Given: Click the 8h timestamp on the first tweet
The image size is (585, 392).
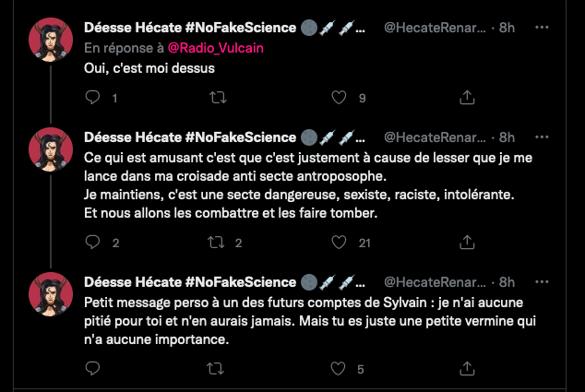Looking at the screenshot, I should (507, 29).
